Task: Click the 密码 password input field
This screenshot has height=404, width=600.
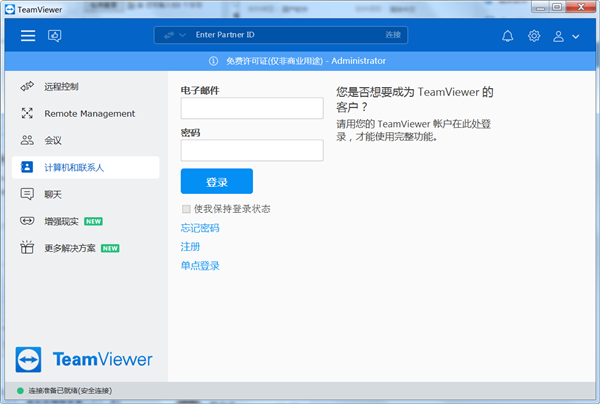Action: (252, 150)
